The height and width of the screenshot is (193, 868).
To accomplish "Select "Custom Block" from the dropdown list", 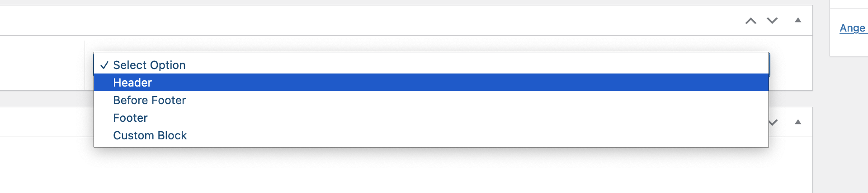I will pyautogui.click(x=150, y=135).
